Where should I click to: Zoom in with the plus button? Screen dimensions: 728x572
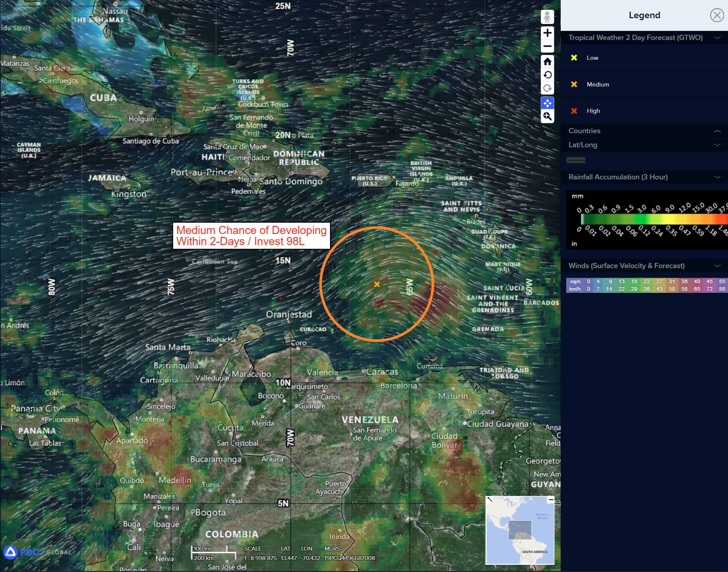pos(547,33)
